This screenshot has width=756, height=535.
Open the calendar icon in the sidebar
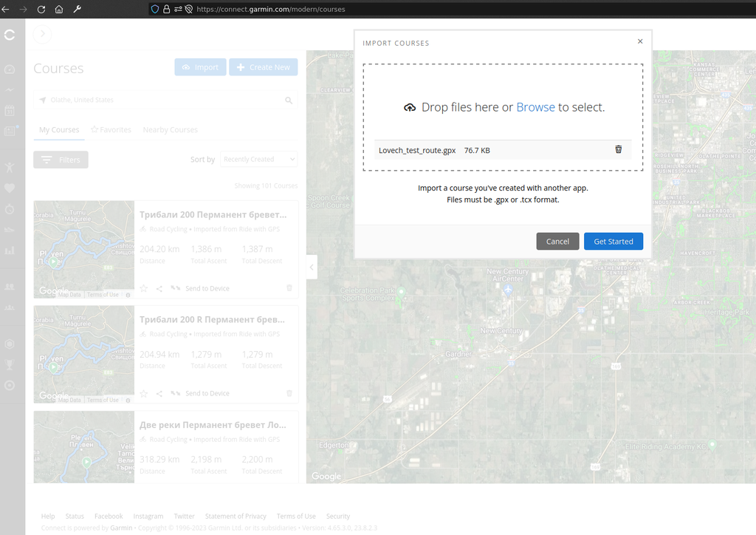[10, 111]
